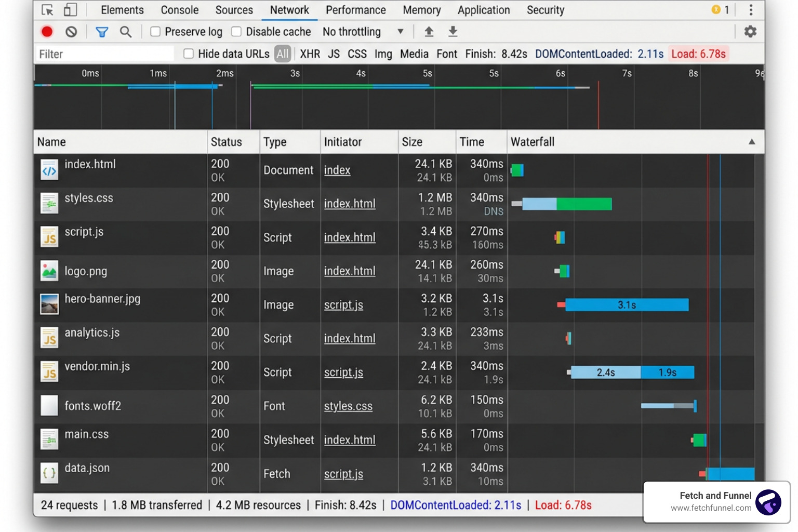798x532 pixels.
Task: Click the main.css stylesheet file icon
Action: [49, 440]
